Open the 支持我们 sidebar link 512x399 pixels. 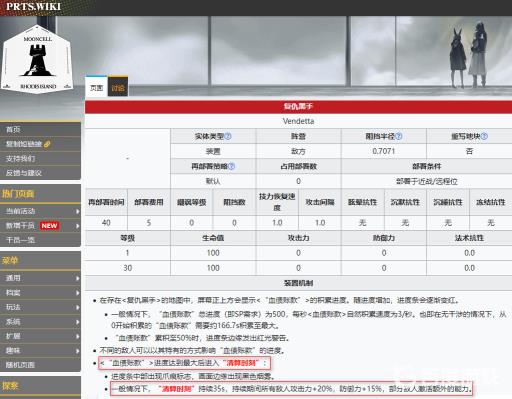20,159
